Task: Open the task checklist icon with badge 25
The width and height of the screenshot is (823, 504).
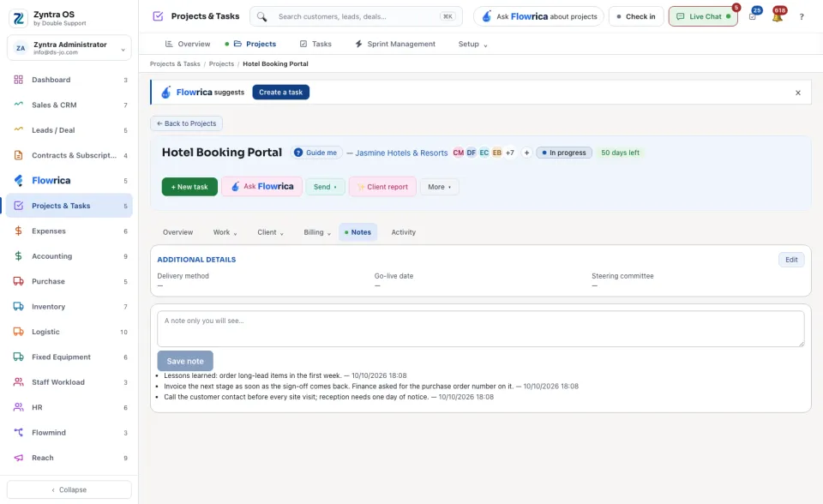Action: [x=753, y=16]
